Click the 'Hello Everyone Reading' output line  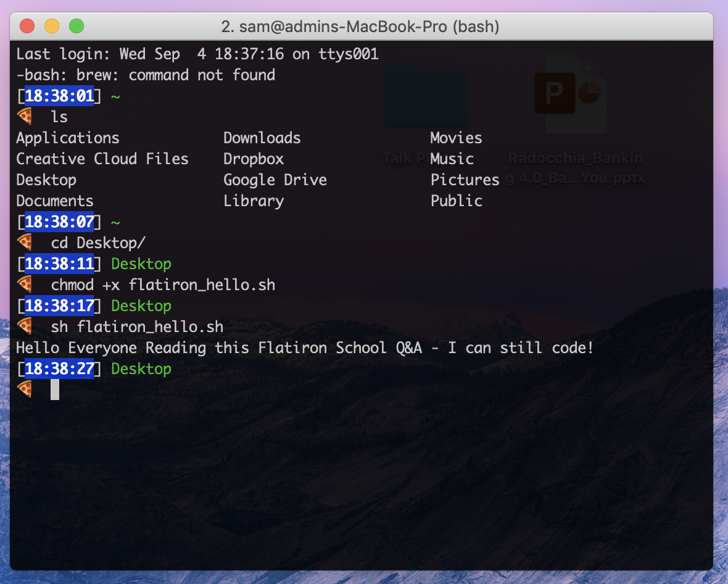[x=305, y=348]
